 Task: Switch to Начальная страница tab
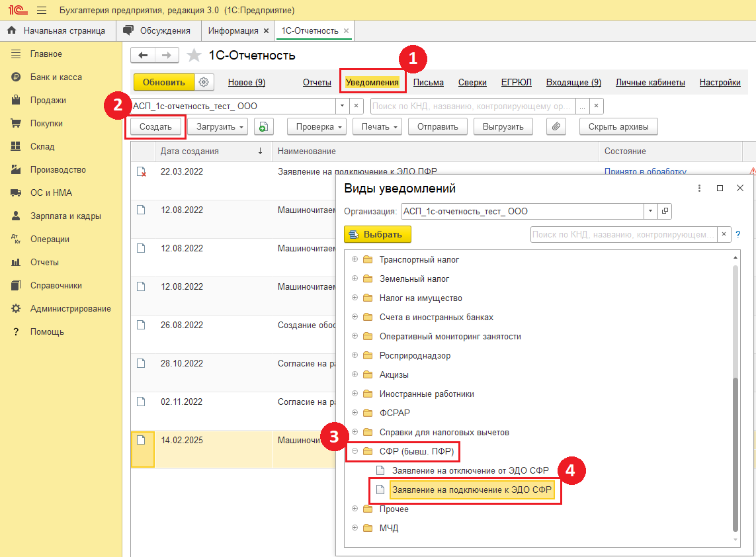pos(57,31)
